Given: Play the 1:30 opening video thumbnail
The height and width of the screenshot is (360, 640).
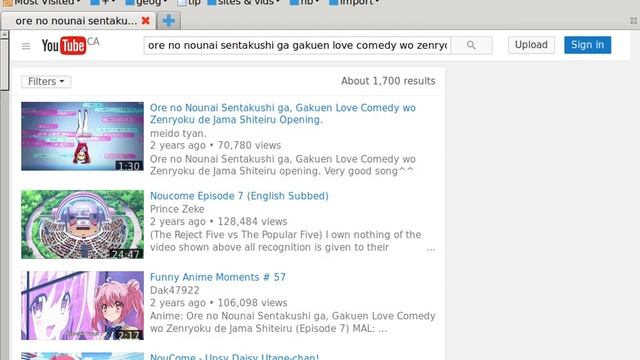Looking at the screenshot, I should [x=82, y=136].
